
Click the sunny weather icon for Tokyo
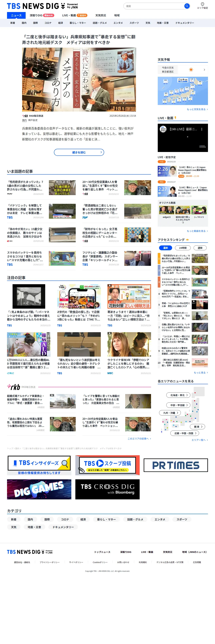point(191,70)
